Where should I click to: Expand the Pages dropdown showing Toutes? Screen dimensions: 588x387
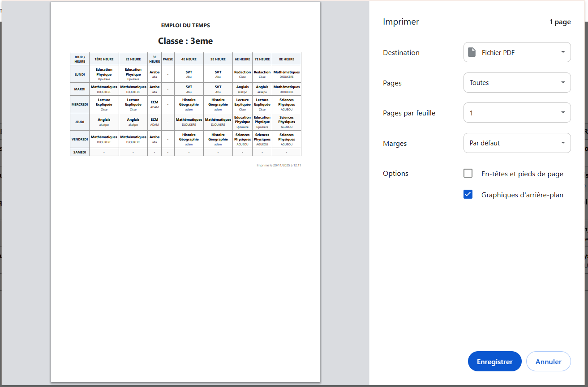pyautogui.click(x=517, y=83)
